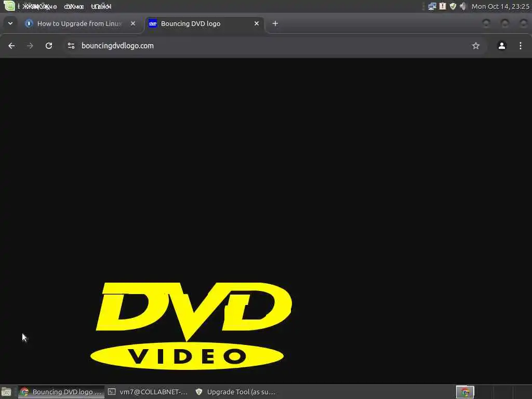
Task: Click the bouncing yellow DVD logo
Action: (x=191, y=326)
